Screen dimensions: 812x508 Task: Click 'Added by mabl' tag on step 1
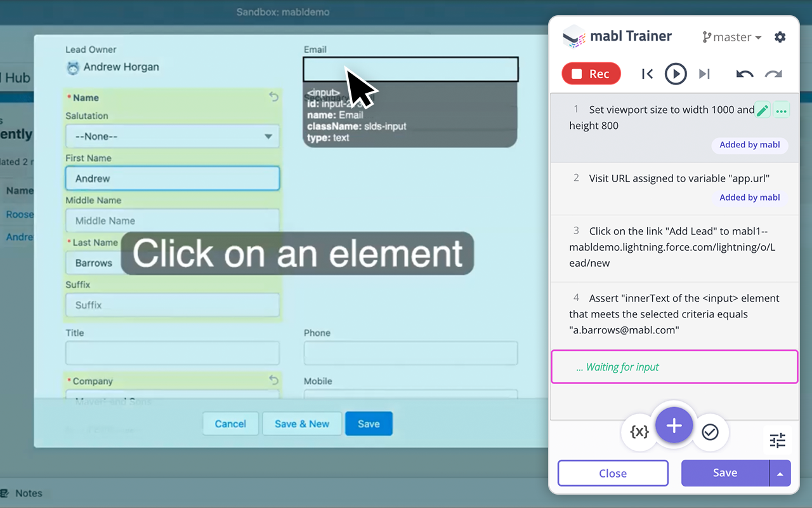(749, 145)
